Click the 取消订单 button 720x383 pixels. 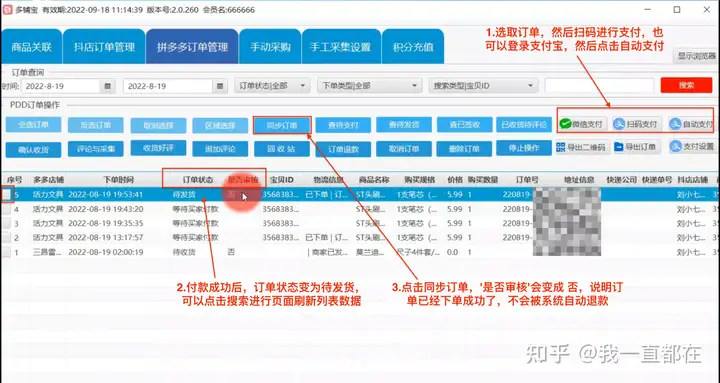pos(404,149)
